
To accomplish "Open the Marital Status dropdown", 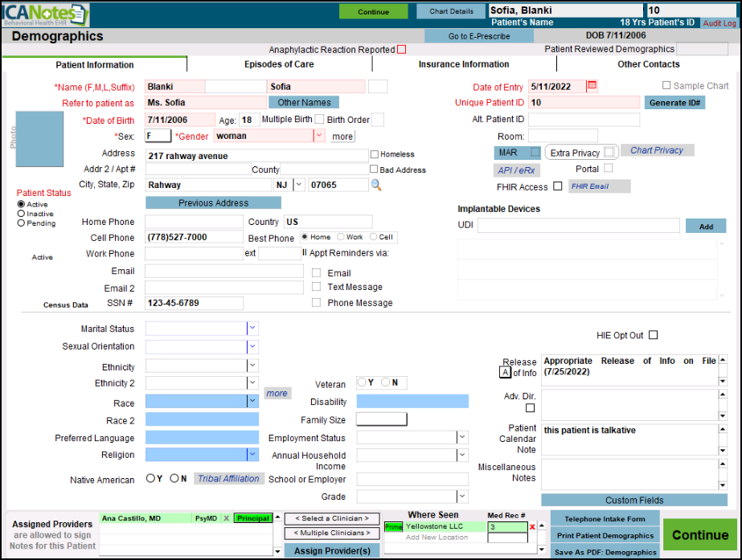I will pos(252,329).
